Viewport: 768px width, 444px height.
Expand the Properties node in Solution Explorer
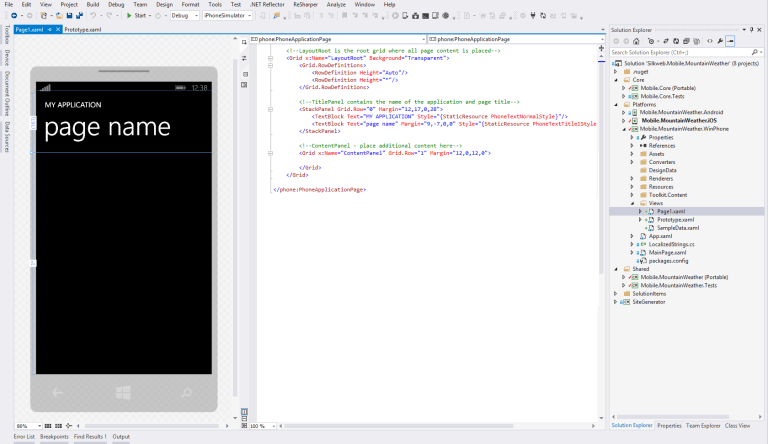[x=632, y=137]
